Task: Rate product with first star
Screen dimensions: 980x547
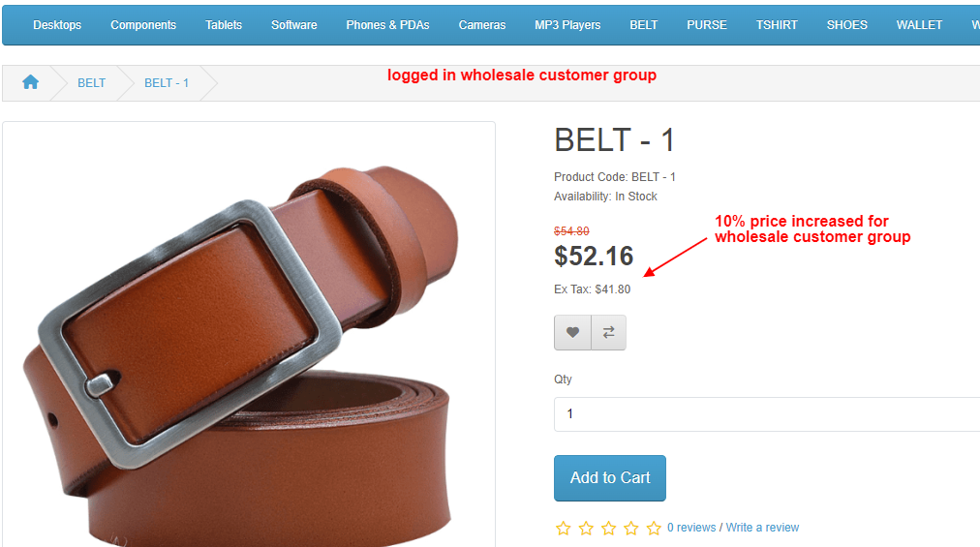Action: click(564, 529)
